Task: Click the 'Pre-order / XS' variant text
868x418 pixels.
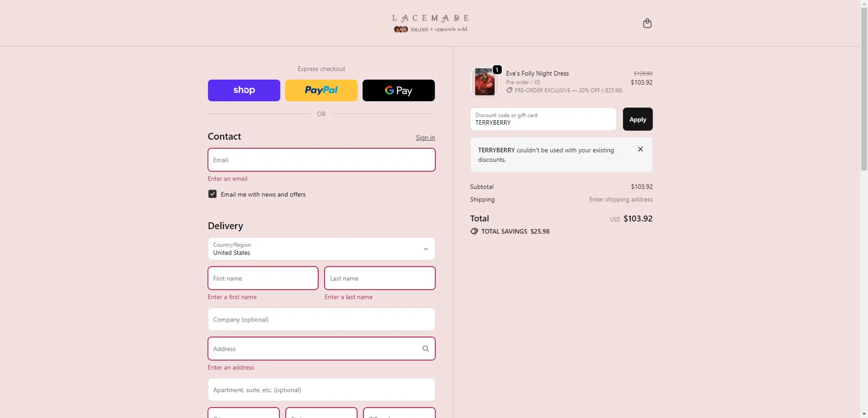Action: pyautogui.click(x=523, y=82)
